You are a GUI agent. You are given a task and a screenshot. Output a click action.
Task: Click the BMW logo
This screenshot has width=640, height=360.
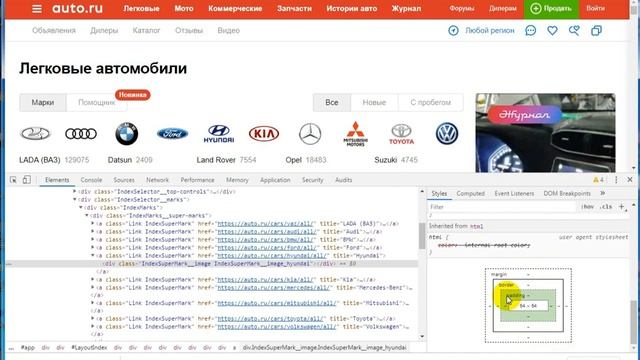pyautogui.click(x=127, y=133)
